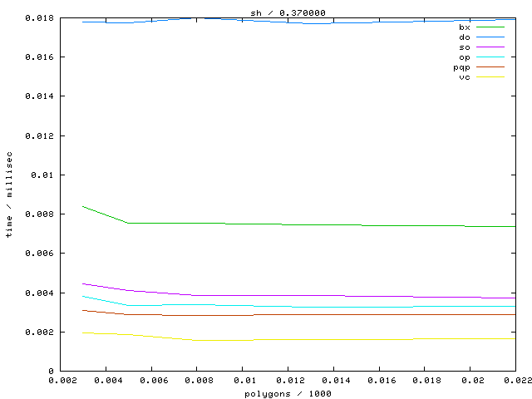Click the chart title 'sh / 0.370000'
Screen dimensions: 532x399
278,12
